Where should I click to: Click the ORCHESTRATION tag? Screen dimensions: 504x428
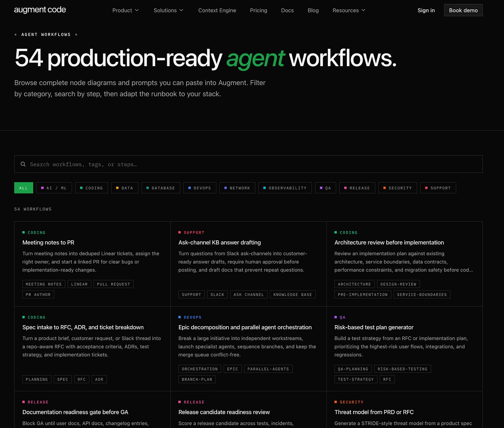point(200,369)
